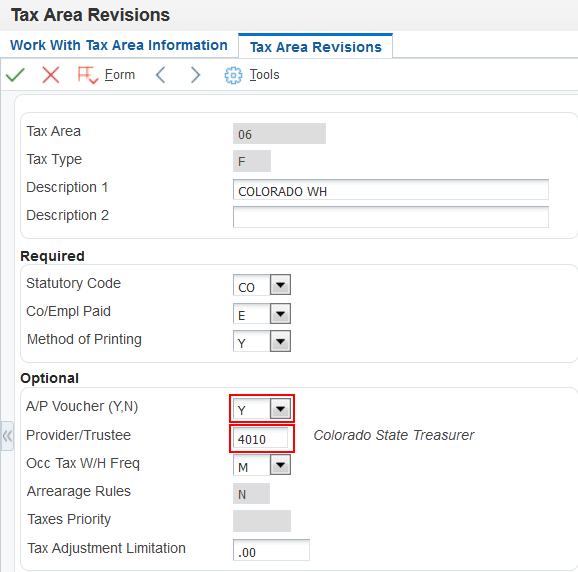Go to next record with right arrow
This screenshot has width=578, height=572.
click(x=195, y=75)
